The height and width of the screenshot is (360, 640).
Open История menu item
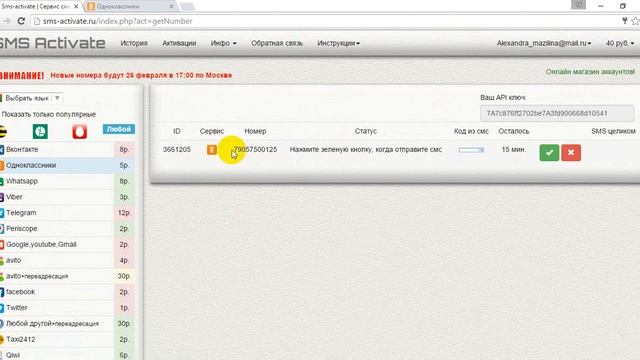[134, 43]
